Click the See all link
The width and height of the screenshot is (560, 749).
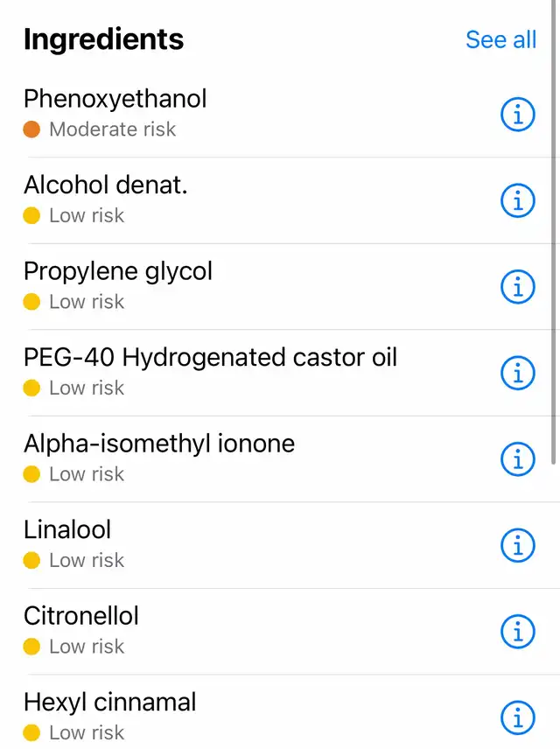[x=500, y=39]
